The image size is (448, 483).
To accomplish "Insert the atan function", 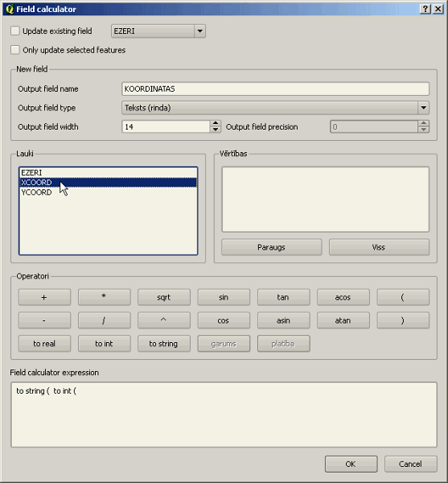I will point(343,320).
